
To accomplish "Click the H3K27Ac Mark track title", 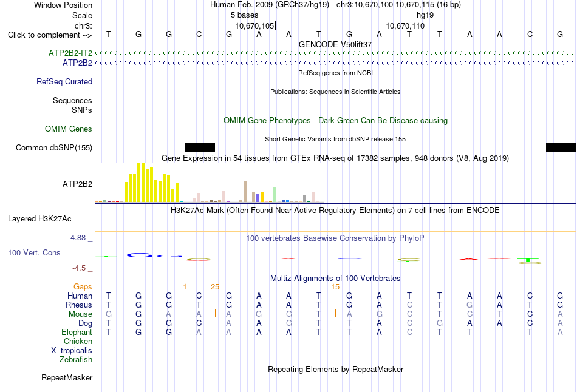I will (335, 211).
